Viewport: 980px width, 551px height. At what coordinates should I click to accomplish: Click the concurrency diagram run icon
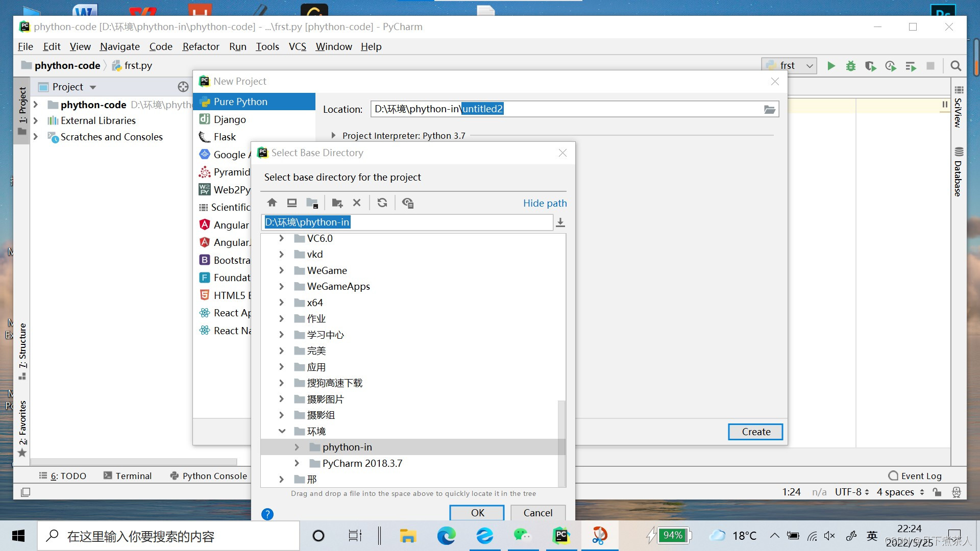[911, 66]
